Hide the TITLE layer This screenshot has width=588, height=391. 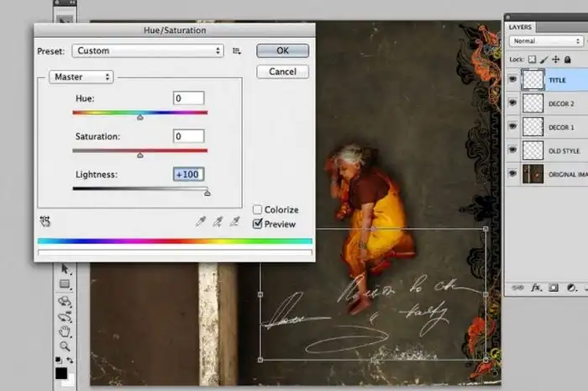512,79
